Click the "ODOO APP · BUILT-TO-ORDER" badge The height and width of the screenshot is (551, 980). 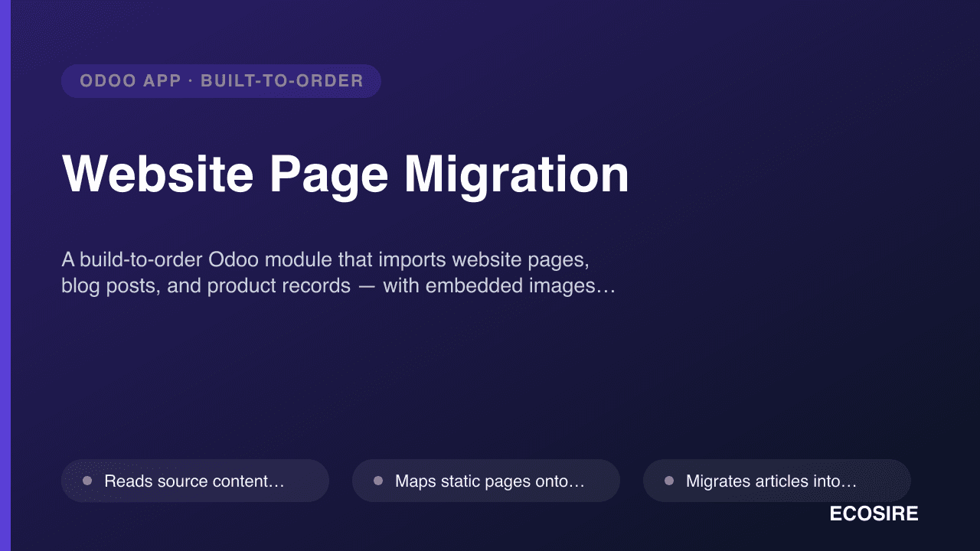221,81
